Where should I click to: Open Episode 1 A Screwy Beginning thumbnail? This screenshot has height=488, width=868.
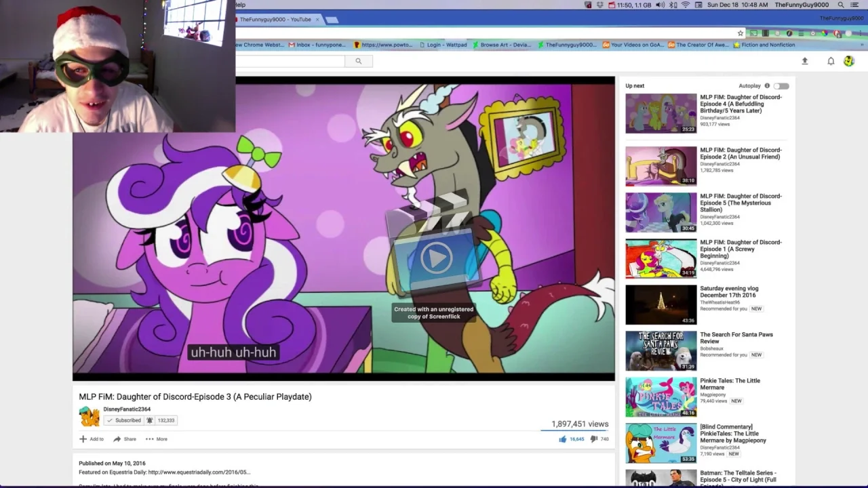(x=660, y=258)
